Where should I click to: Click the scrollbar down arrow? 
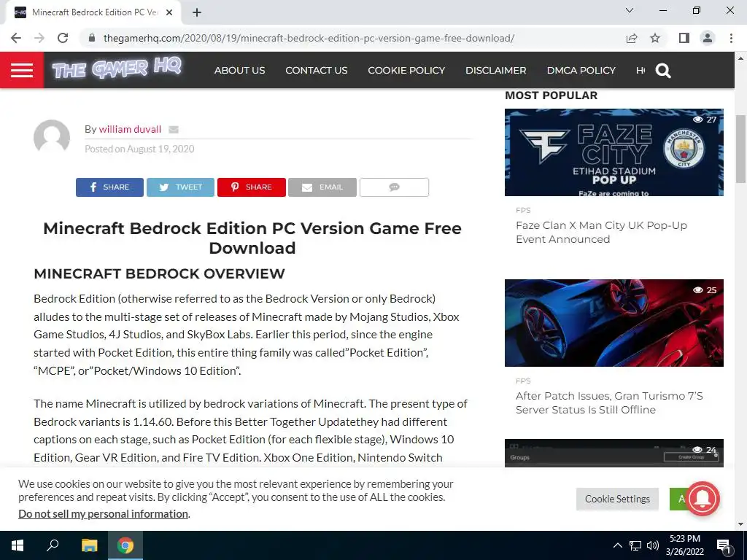click(x=740, y=524)
